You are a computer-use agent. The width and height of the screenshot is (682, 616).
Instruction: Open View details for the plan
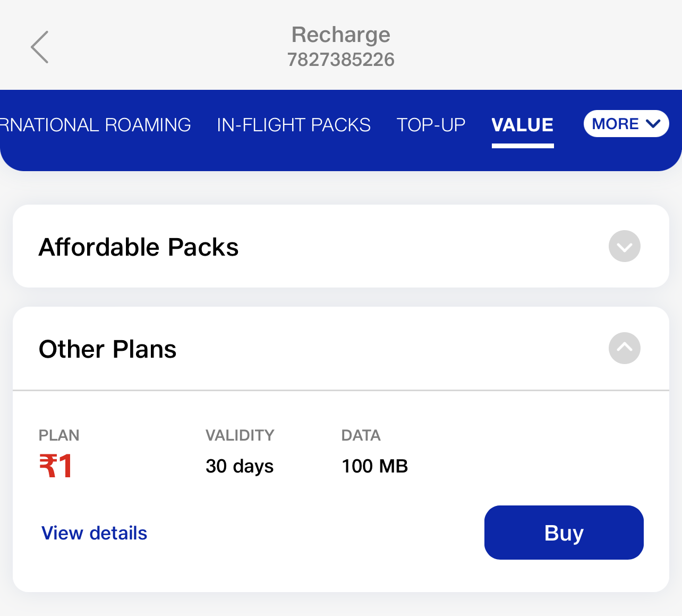[x=94, y=533]
